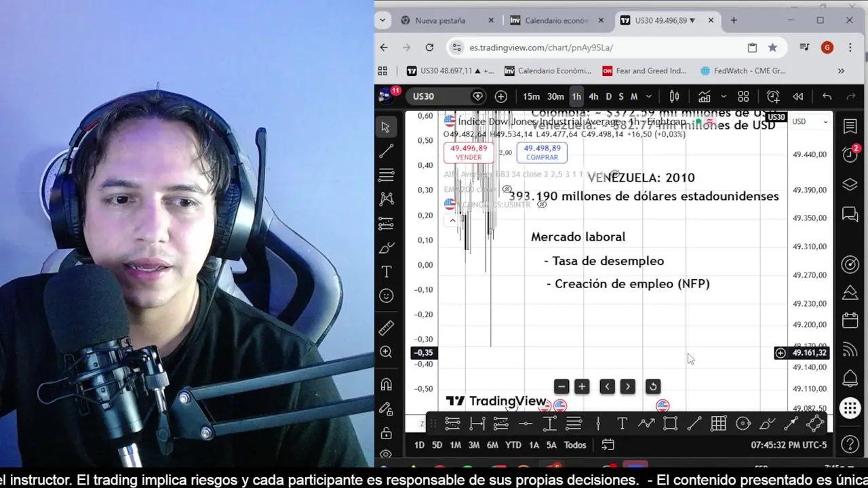This screenshot has height=488, width=868.
Task: Open the Help Center question mark
Action: tap(850, 445)
